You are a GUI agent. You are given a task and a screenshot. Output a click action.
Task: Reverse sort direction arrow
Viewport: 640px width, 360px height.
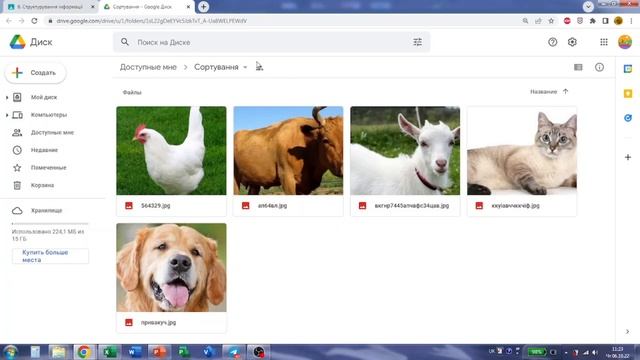pos(565,91)
